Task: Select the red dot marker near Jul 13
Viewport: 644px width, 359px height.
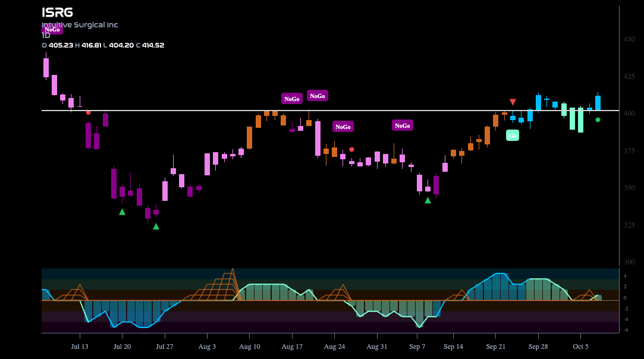Action: [88, 112]
